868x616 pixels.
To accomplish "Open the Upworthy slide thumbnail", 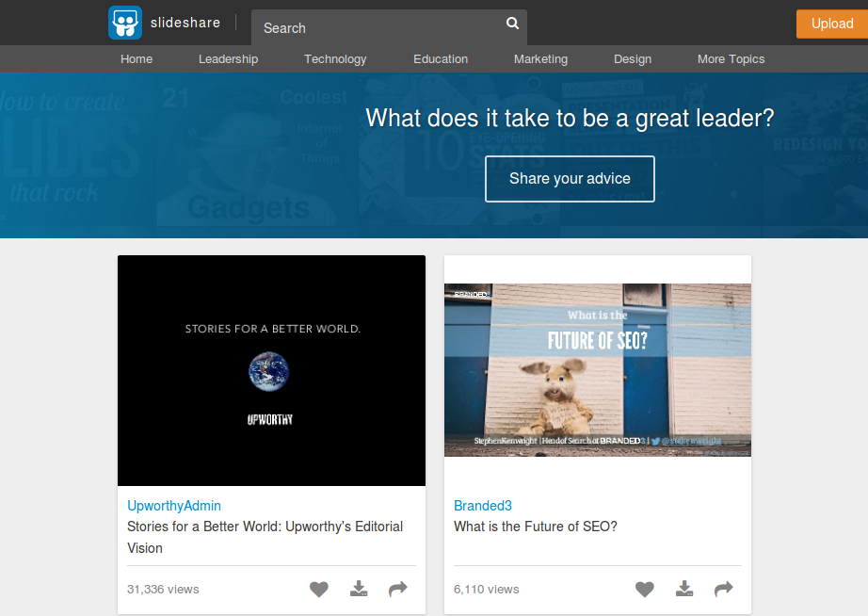I will 271,370.
